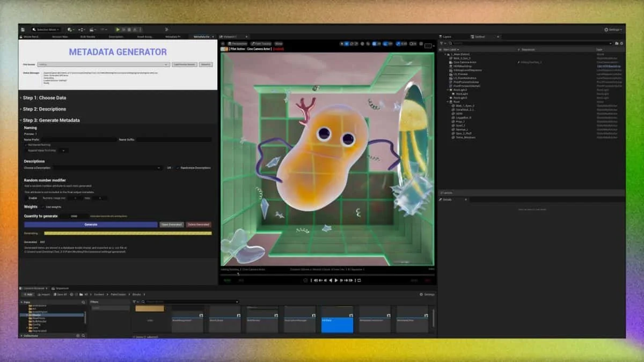Viewport: 644px width, 362px height.
Task: Toggle the Randomize Descriptions checkbox
Action: (178, 168)
